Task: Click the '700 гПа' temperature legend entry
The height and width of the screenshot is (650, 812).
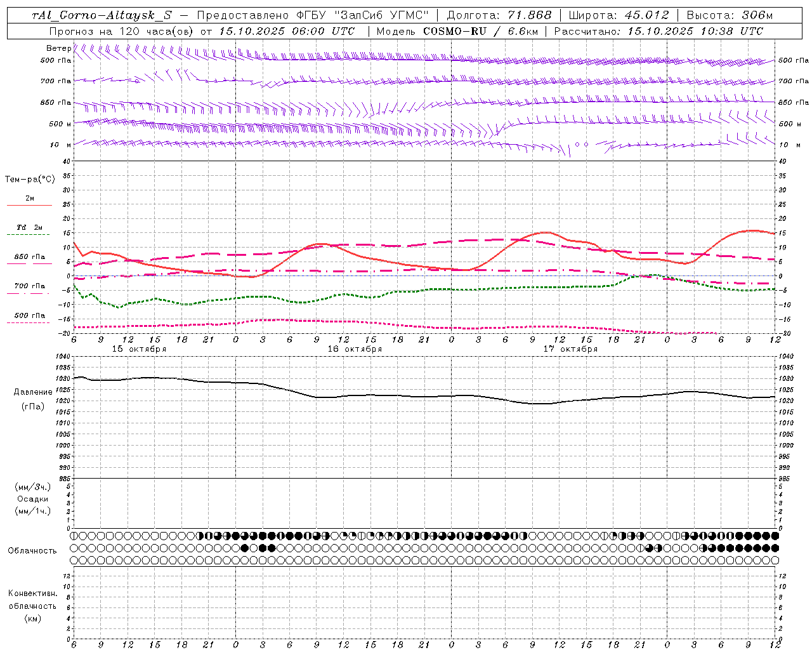Action: [29, 286]
